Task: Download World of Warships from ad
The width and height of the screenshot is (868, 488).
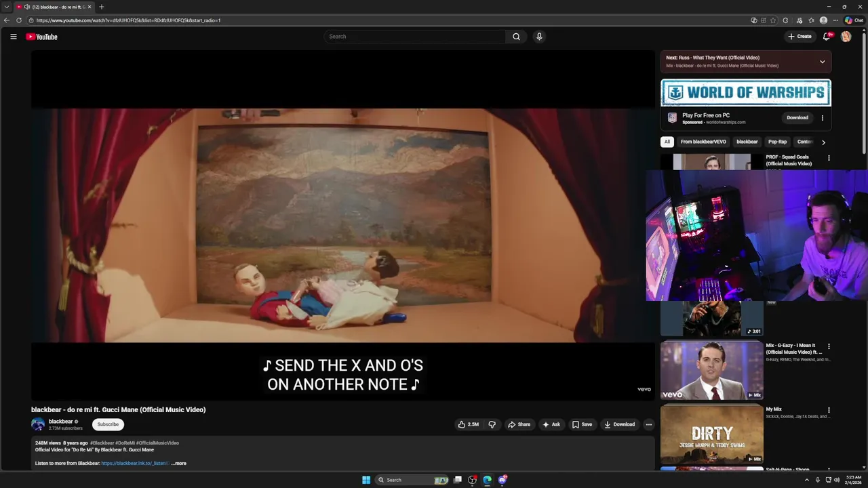Action: pos(797,118)
